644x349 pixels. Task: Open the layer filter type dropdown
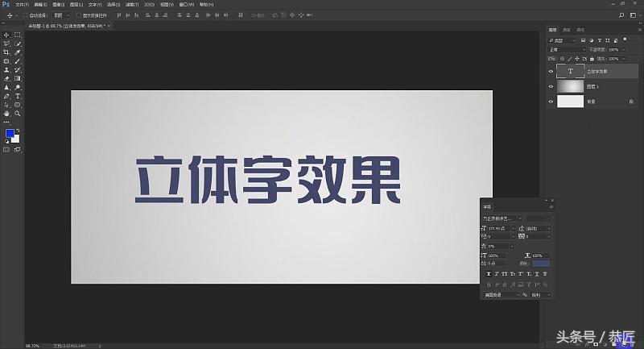562,40
